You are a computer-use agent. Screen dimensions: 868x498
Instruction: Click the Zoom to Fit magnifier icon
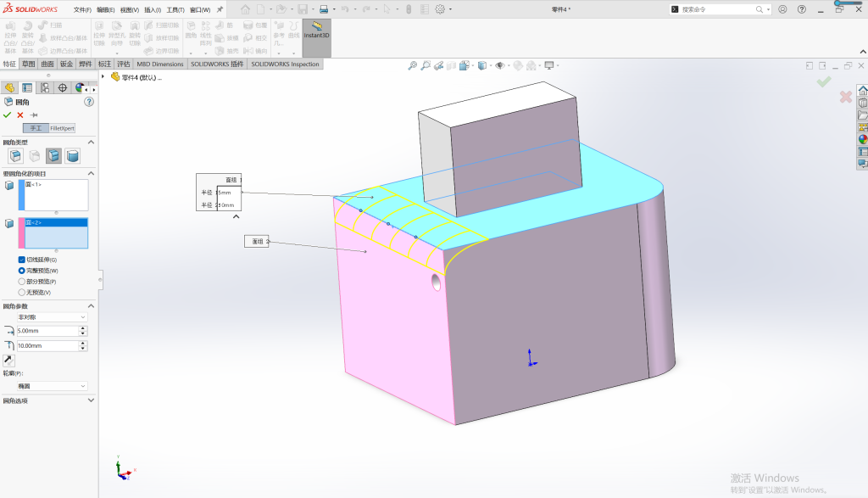coord(413,65)
